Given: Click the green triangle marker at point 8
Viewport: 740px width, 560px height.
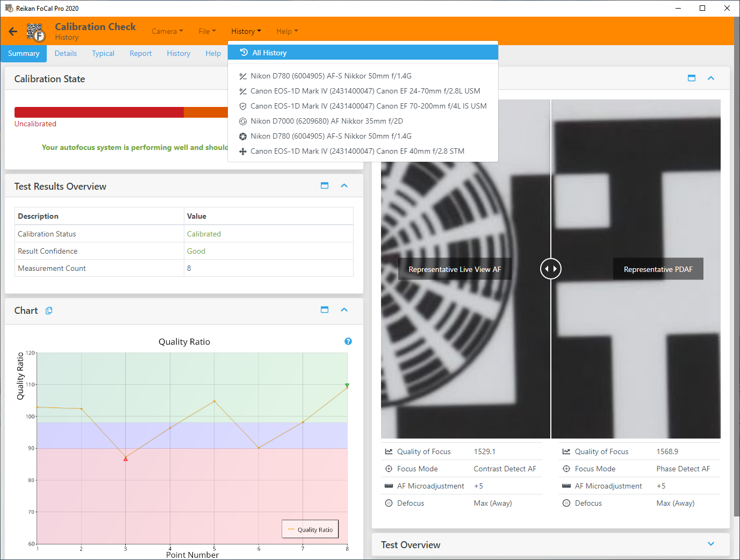Looking at the screenshot, I should click(347, 385).
